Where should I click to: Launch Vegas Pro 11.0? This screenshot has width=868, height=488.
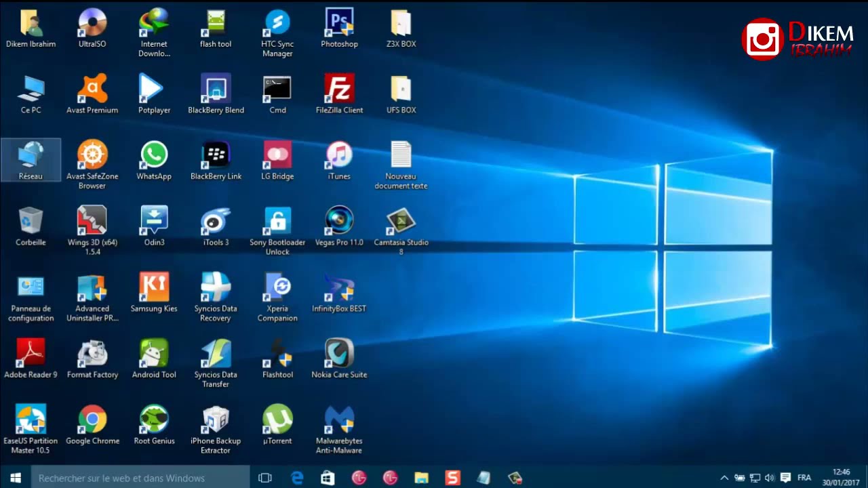tap(339, 226)
